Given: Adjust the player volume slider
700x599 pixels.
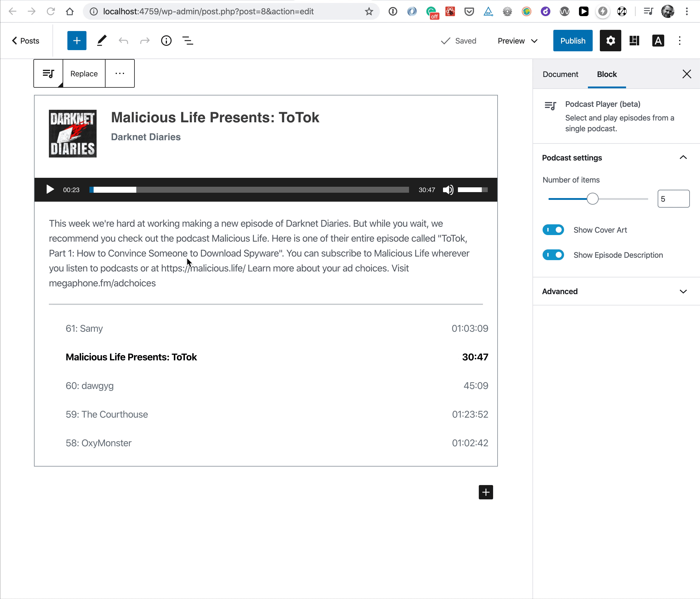Looking at the screenshot, I should click(473, 190).
